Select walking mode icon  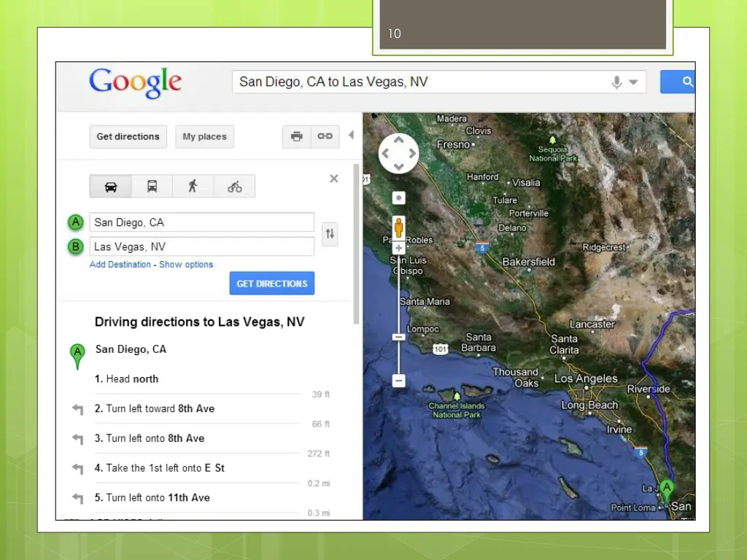click(193, 186)
